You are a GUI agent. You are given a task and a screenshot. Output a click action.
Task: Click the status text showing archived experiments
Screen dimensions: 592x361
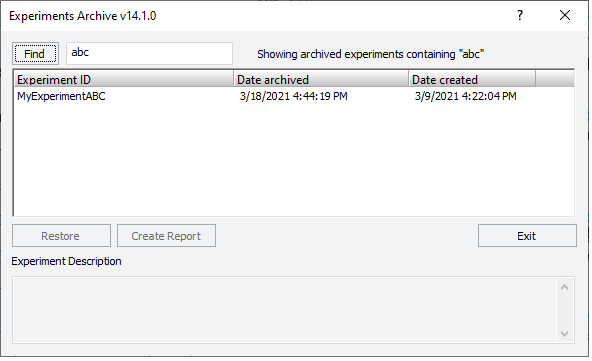tap(370, 54)
